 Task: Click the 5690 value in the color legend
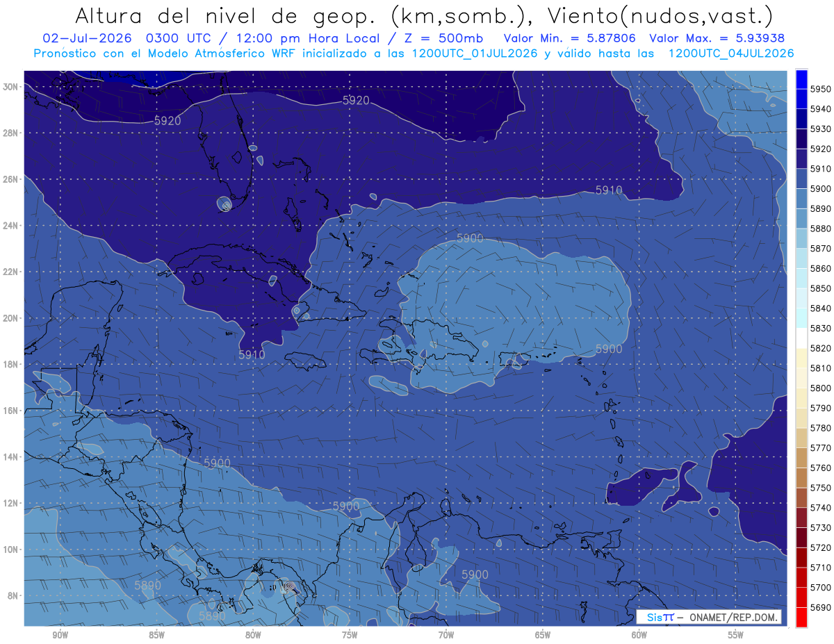[x=821, y=607]
